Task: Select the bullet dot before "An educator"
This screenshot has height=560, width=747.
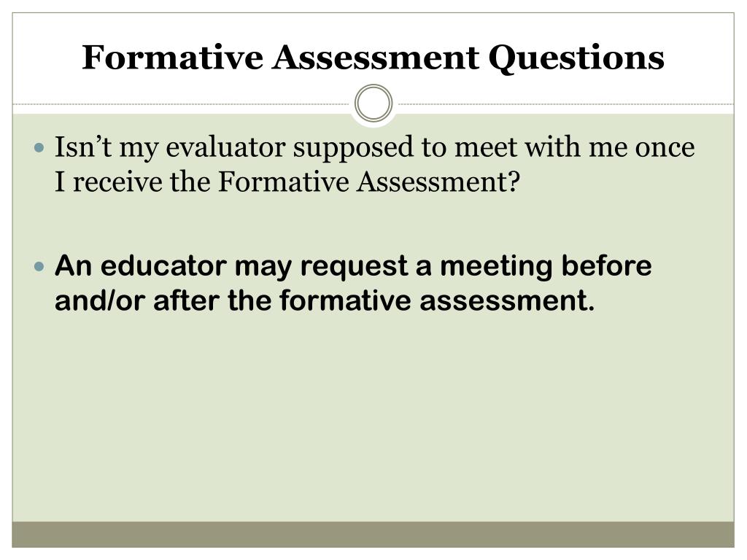Action: click(39, 266)
